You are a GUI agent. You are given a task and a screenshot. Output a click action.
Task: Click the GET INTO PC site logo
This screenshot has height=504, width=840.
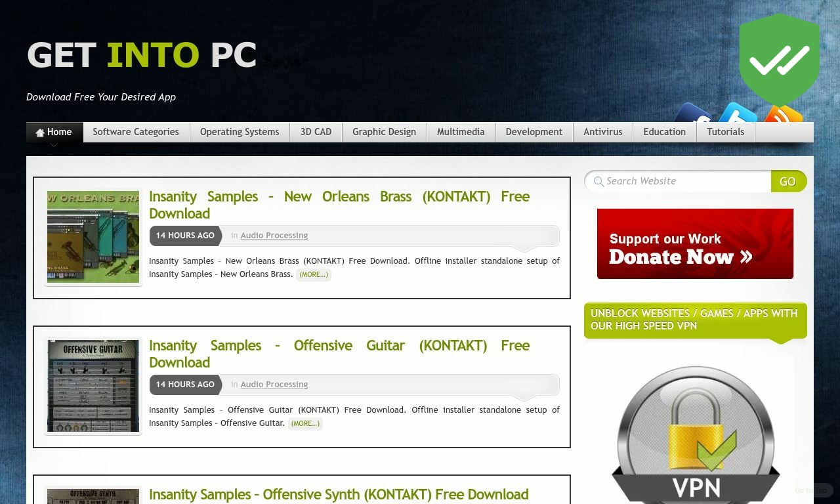(x=142, y=55)
